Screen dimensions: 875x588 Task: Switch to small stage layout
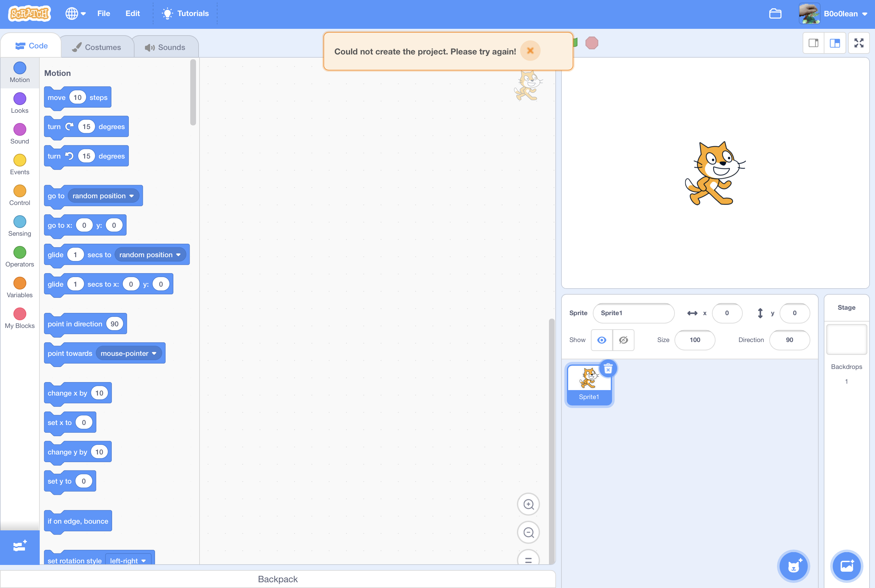click(x=813, y=43)
